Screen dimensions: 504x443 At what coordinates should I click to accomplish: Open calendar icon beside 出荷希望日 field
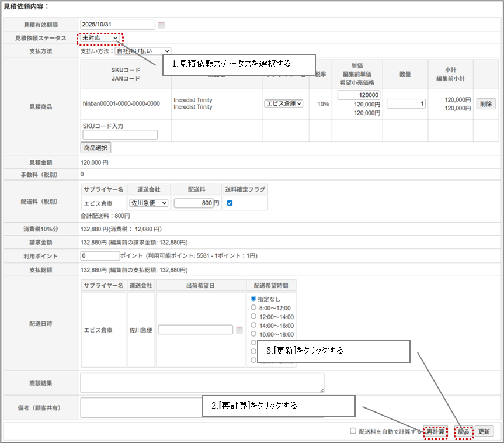click(239, 330)
